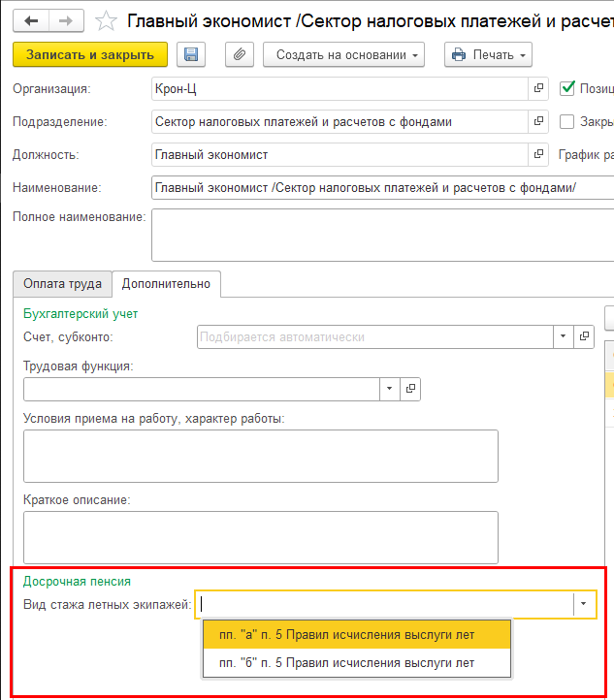
Task: Open the Должность field's open-form icon
Action: click(x=538, y=154)
